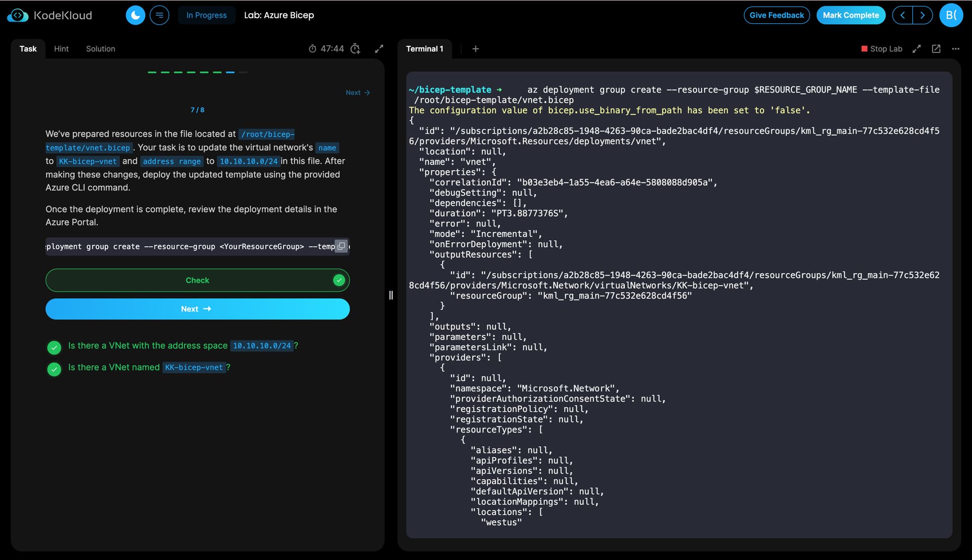
Task: Switch to the Hint tab
Action: click(61, 49)
